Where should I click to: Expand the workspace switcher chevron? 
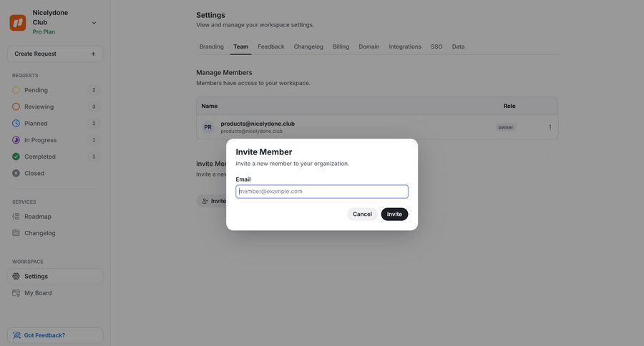(94, 23)
